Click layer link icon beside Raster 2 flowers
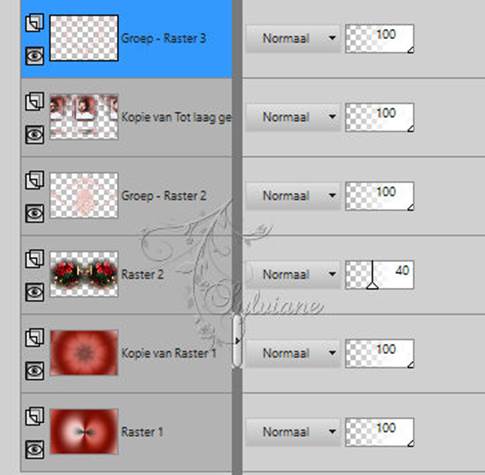This screenshot has width=485, height=475. point(35,259)
